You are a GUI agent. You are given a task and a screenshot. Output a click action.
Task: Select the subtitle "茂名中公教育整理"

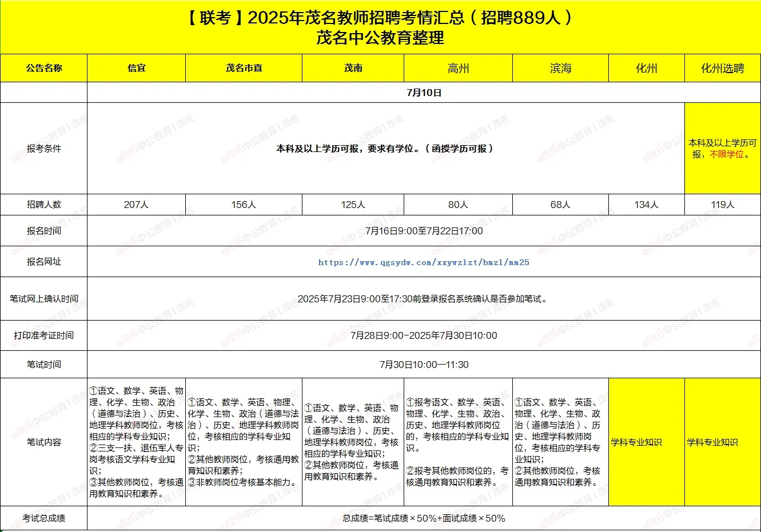[x=380, y=38]
